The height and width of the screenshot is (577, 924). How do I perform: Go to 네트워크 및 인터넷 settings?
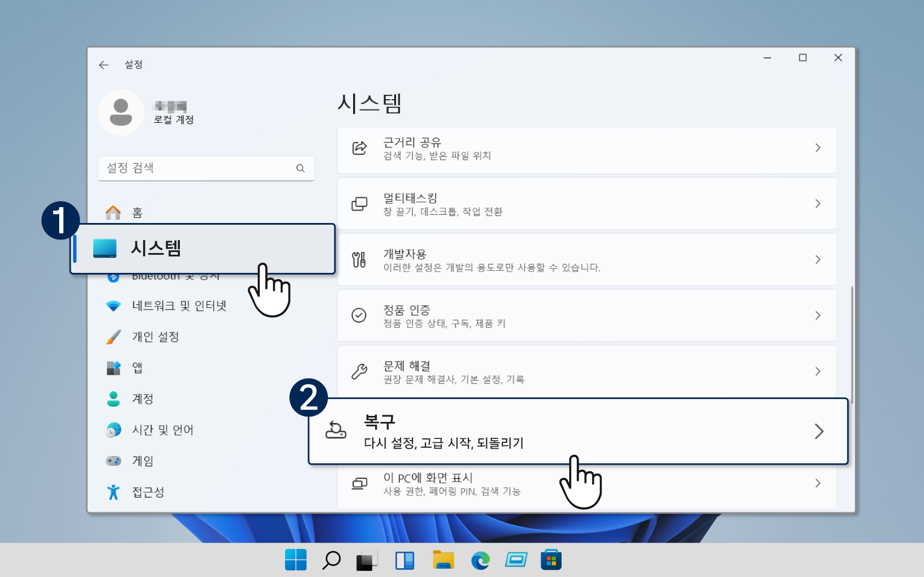179,306
